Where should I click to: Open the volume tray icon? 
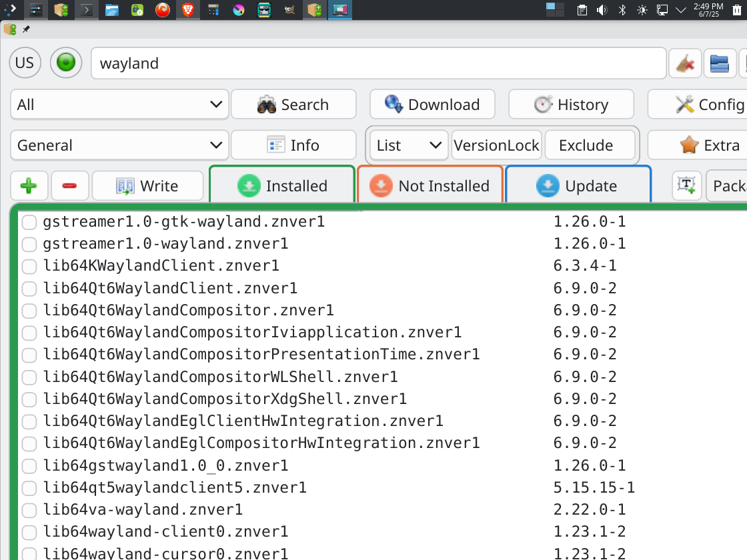(602, 9)
